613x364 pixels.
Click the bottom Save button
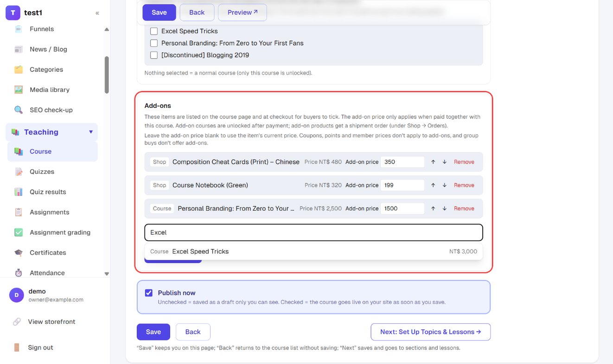coord(153,332)
